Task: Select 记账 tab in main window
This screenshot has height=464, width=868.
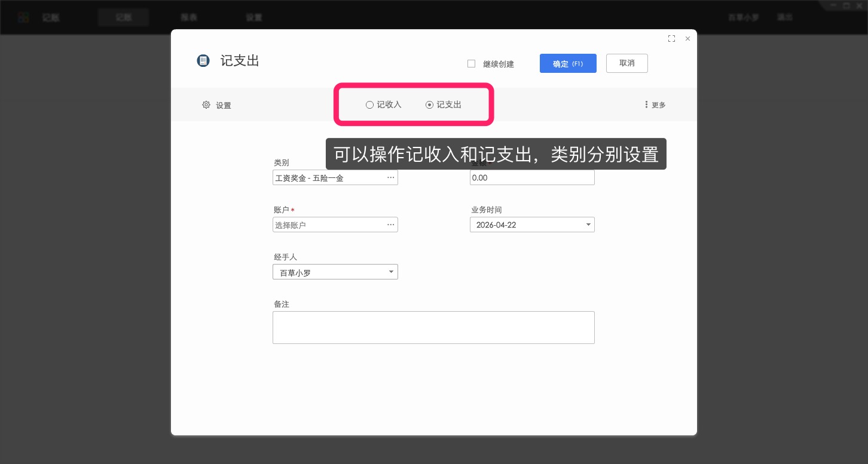Action: (x=124, y=17)
